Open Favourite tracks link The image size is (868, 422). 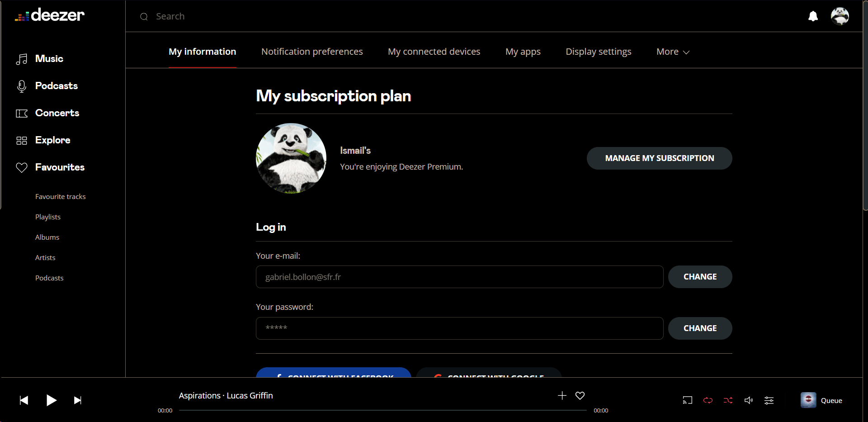[61, 197]
